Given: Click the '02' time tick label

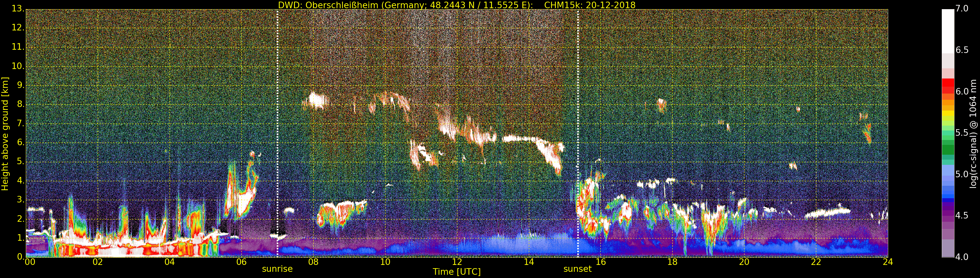Looking at the screenshot, I should pos(98,262).
